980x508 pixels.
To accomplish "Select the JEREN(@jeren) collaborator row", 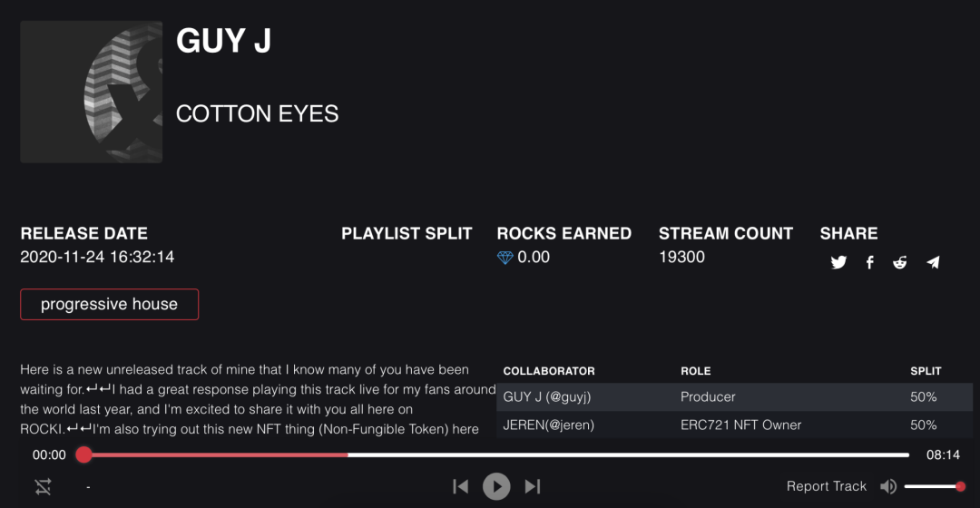I will [x=734, y=425].
